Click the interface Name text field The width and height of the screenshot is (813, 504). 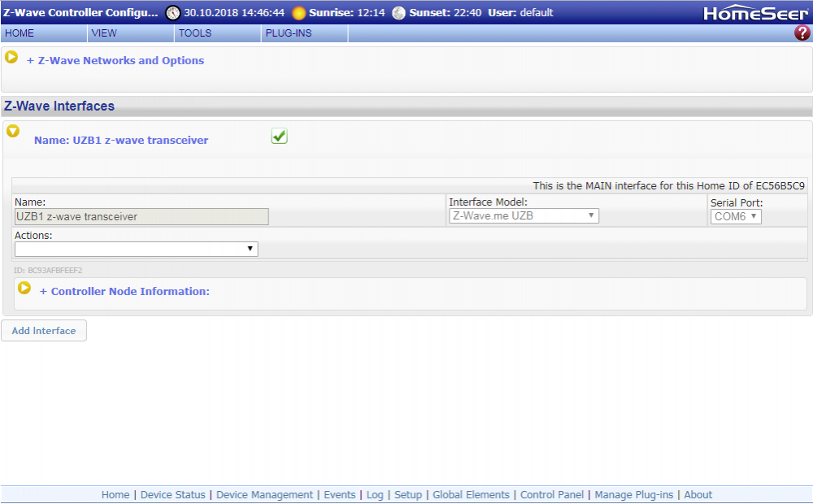(x=141, y=217)
